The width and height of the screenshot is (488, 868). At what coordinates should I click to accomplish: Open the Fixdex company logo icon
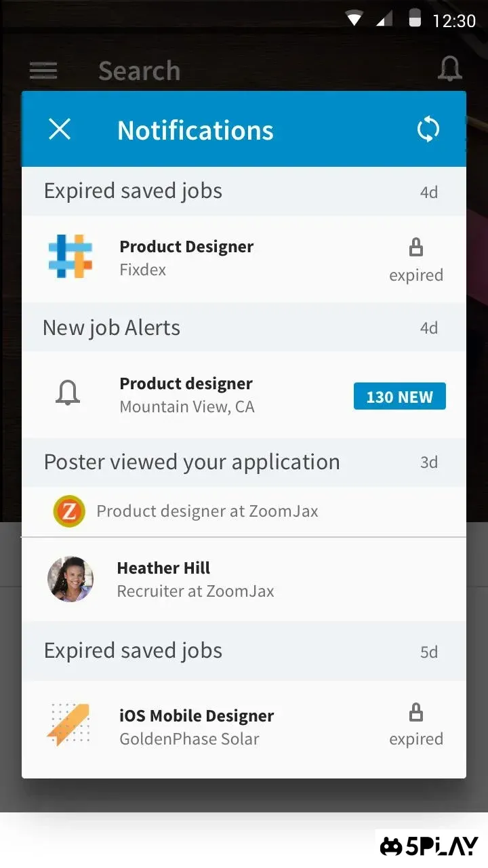(70, 258)
